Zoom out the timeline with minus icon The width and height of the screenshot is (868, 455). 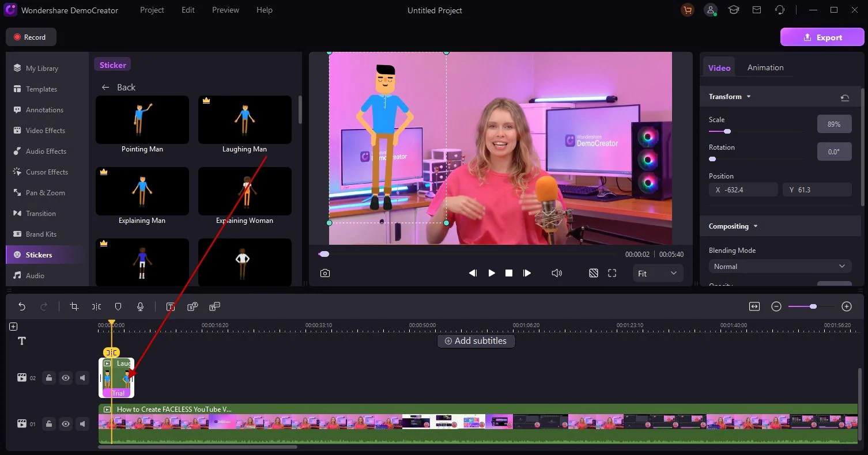click(x=776, y=306)
